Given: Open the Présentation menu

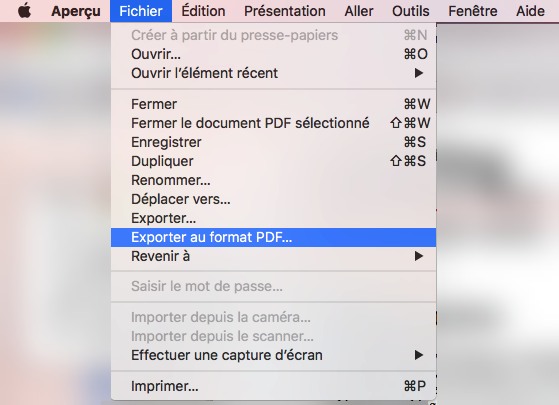Looking at the screenshot, I should [284, 11].
